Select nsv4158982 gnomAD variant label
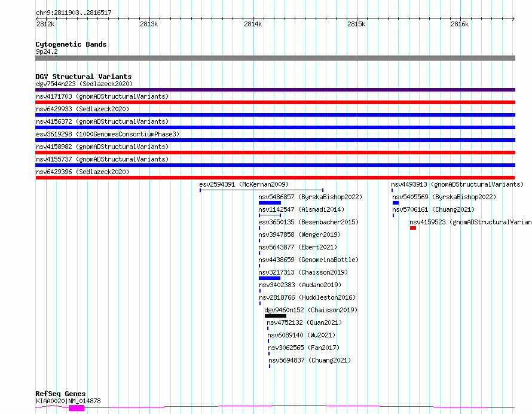The width and height of the screenshot is (532, 414). click(102, 147)
